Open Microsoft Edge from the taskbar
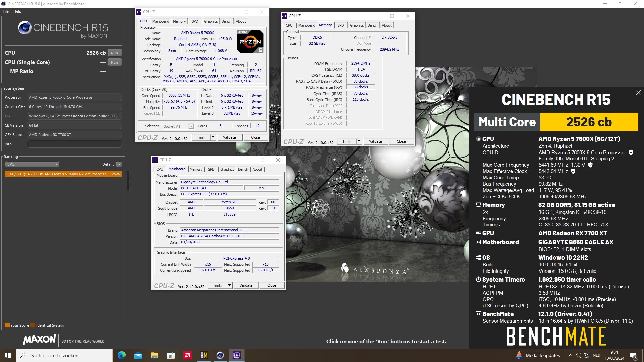 (x=121, y=355)
